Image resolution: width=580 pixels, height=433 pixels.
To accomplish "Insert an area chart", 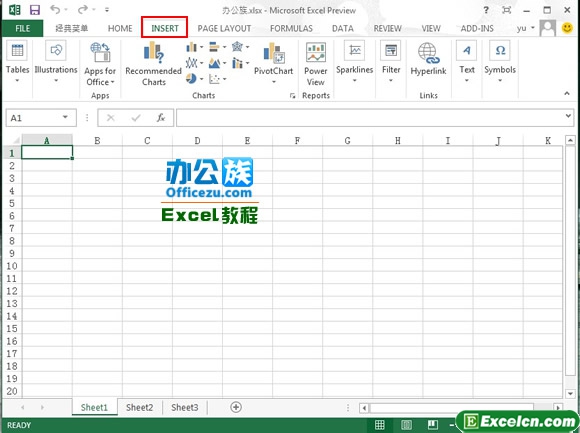I will tap(215, 63).
